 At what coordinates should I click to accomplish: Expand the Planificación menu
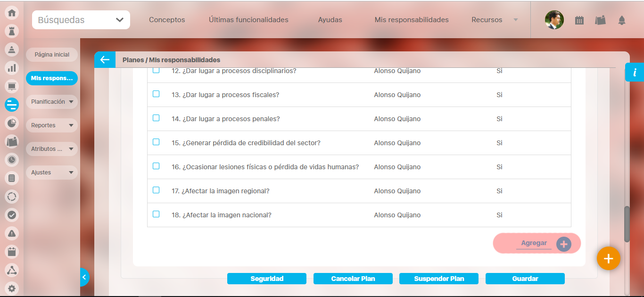pyautogui.click(x=52, y=102)
